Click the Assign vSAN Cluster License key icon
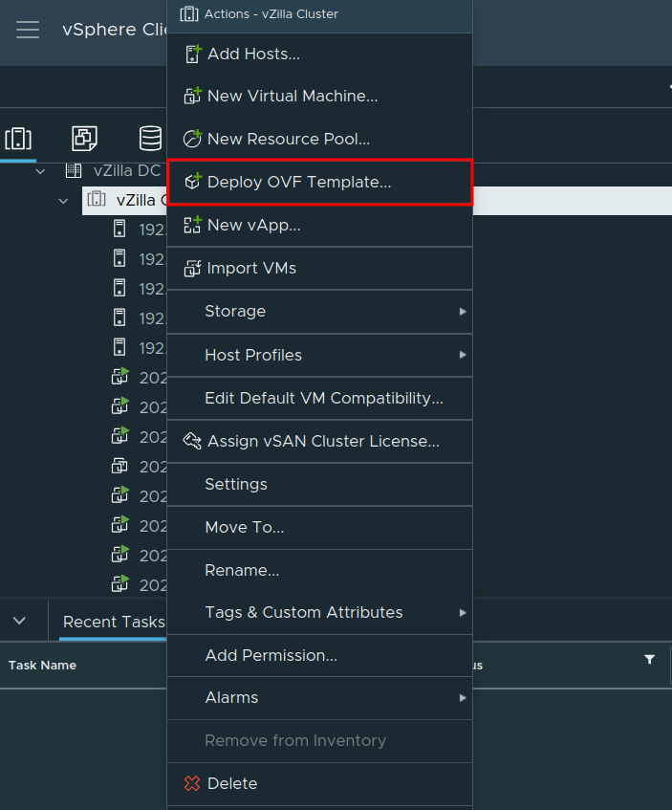 pyautogui.click(x=193, y=441)
